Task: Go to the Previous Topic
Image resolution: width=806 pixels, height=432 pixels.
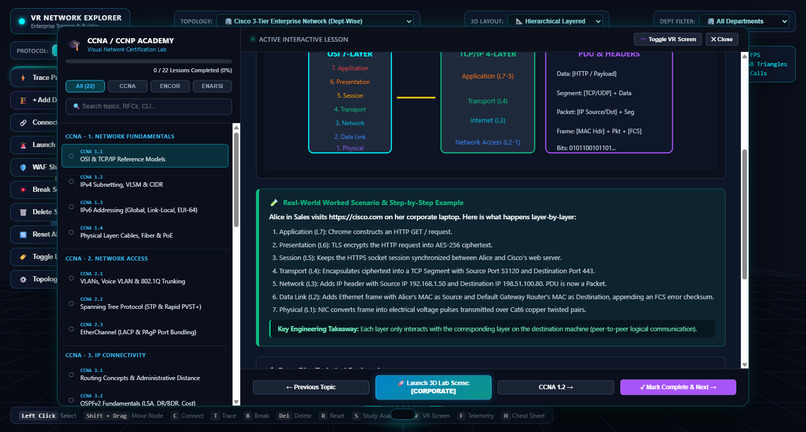Action: [310, 387]
